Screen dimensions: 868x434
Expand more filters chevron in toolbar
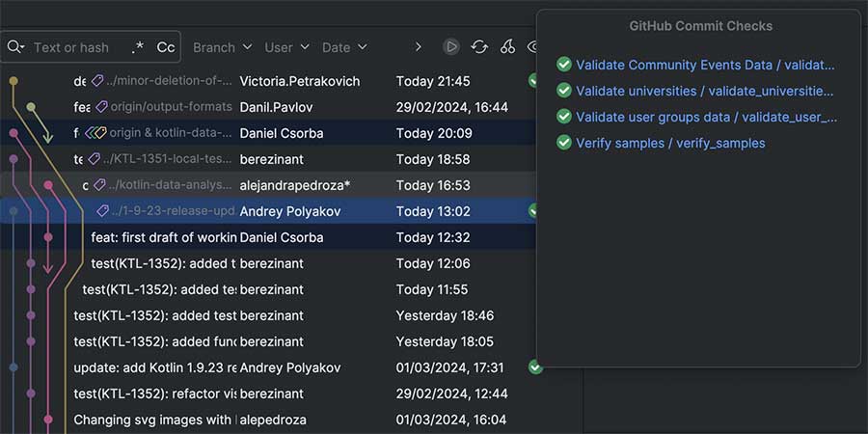coord(418,47)
